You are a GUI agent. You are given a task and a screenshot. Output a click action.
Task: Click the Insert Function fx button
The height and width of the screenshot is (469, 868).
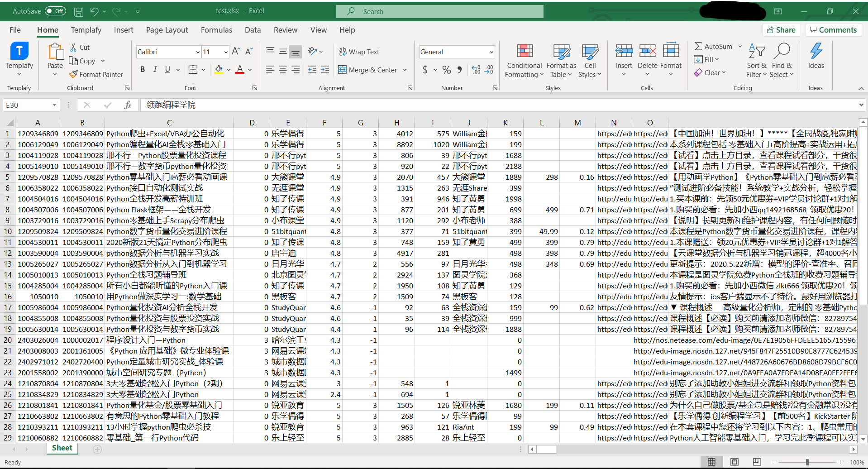point(128,105)
